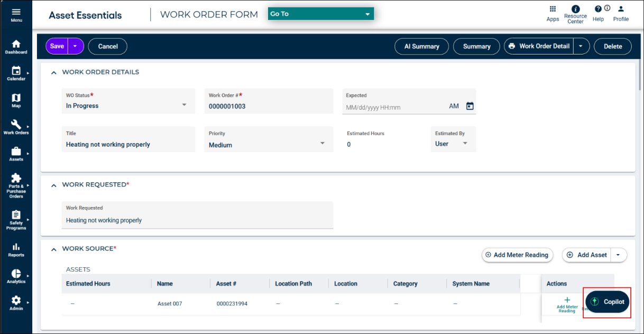Open Work Order Detail options arrow
Image resolution: width=644 pixels, height=334 pixels.
581,47
